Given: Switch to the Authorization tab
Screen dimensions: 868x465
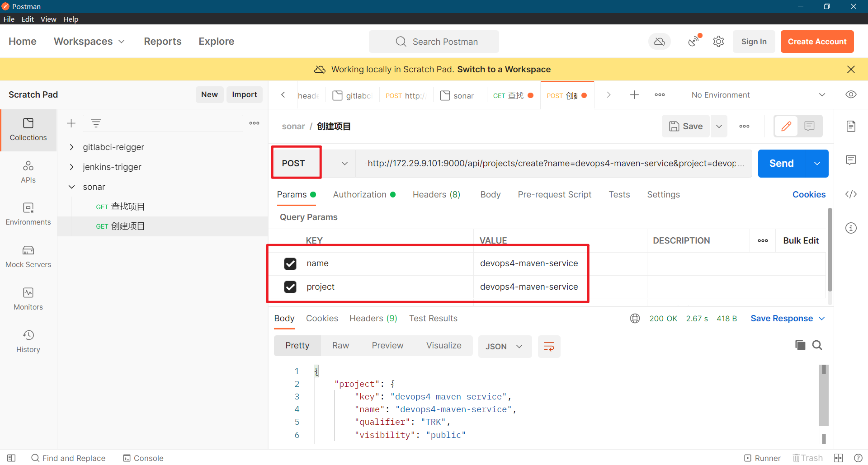Looking at the screenshot, I should [x=364, y=194].
